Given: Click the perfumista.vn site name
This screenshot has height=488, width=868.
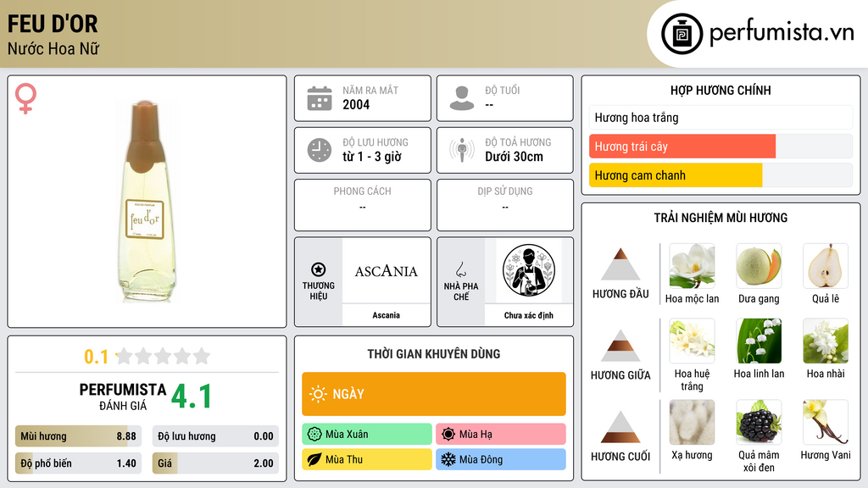Looking at the screenshot, I should [782, 32].
